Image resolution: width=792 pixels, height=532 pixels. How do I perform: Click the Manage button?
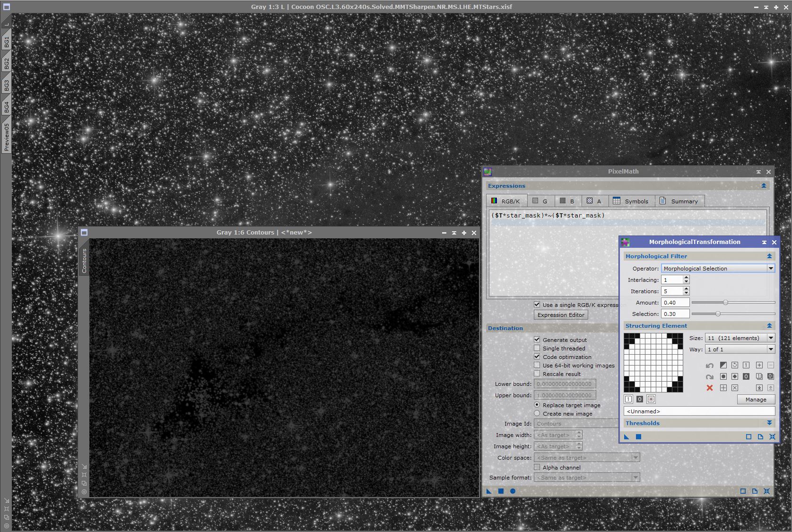756,400
